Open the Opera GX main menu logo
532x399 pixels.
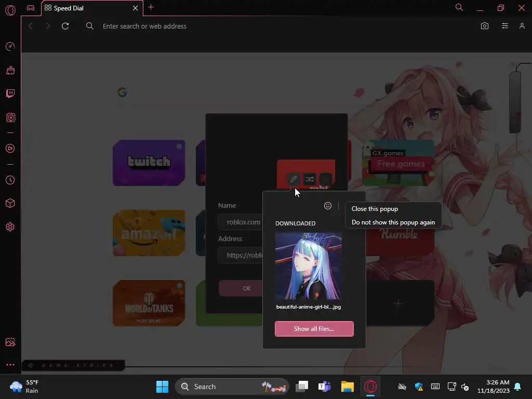[10, 10]
